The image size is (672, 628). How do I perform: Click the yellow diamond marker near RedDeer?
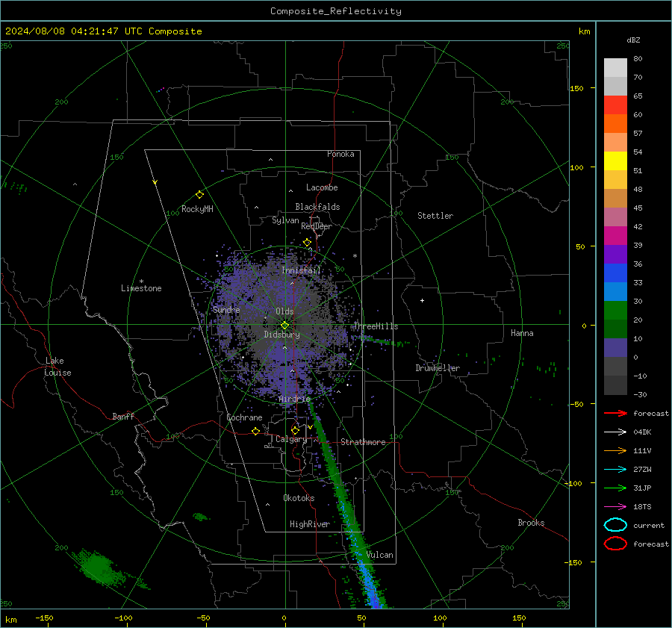point(307,243)
